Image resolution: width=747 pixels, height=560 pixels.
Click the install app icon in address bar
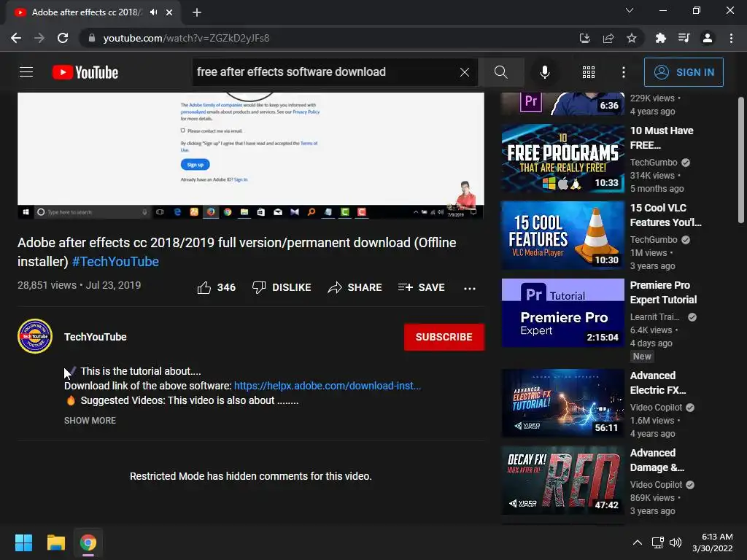tap(584, 38)
